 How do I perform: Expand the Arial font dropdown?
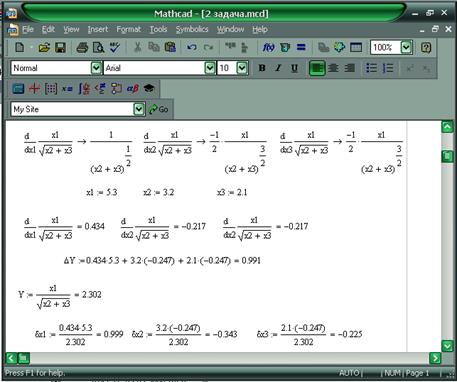tap(210, 68)
